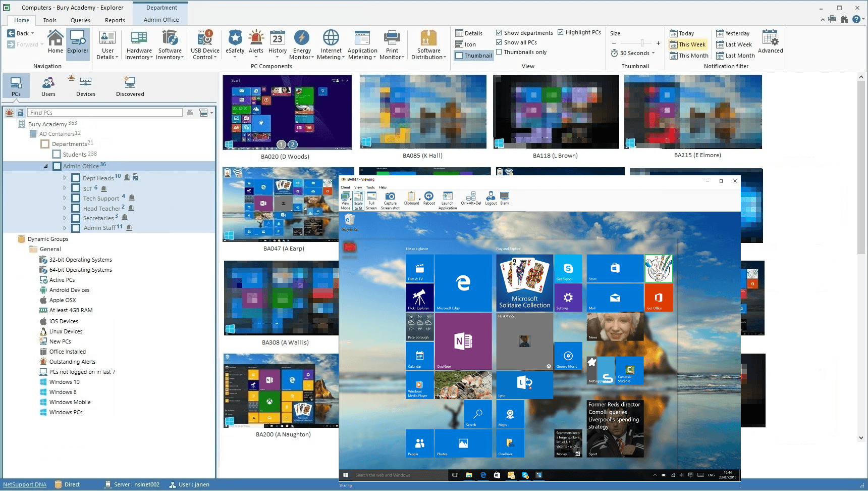The height and width of the screenshot is (491, 868).
Task: Toggle the Highlight PCs checkbox
Action: (561, 32)
